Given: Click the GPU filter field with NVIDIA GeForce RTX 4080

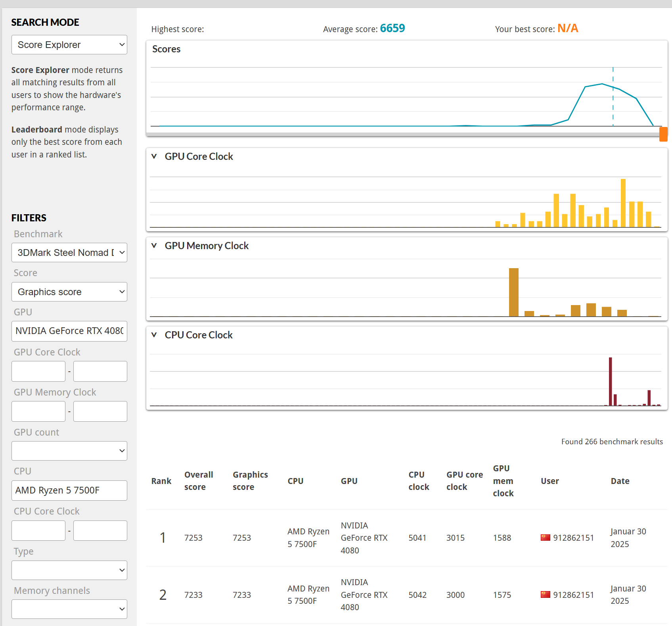Looking at the screenshot, I should click(x=69, y=331).
